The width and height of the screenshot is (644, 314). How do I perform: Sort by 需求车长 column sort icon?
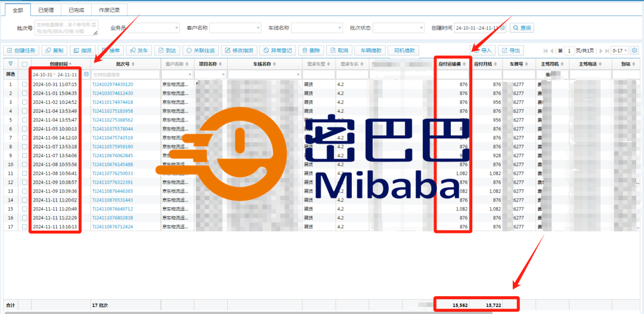coord(362,64)
